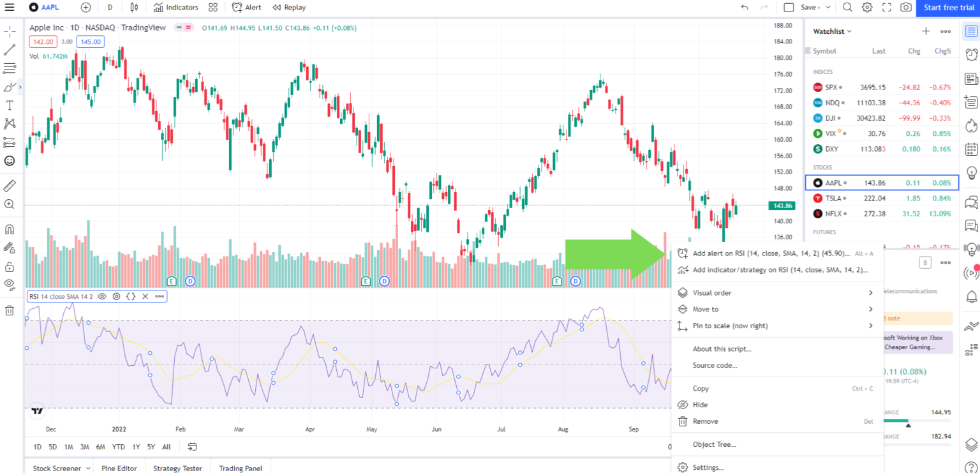The width and height of the screenshot is (980, 473).
Task: Open the Fibonacci retracement tool
Action: click(x=8, y=68)
